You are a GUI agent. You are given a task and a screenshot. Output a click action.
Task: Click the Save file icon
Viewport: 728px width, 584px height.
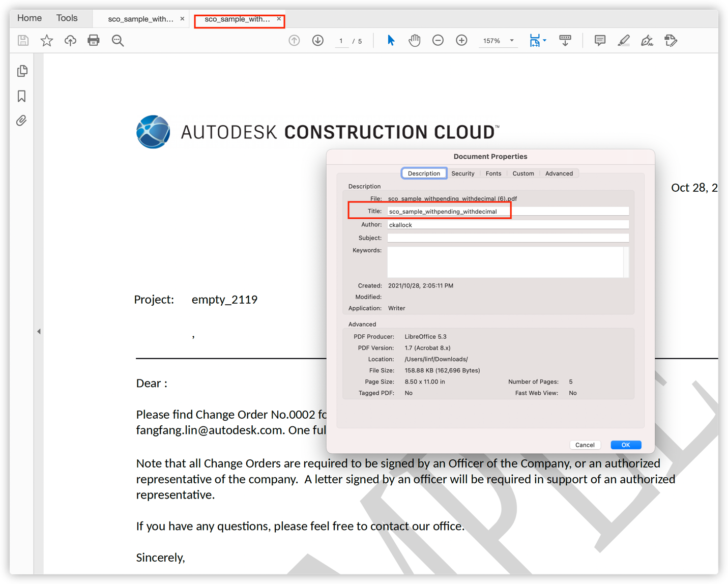(23, 41)
